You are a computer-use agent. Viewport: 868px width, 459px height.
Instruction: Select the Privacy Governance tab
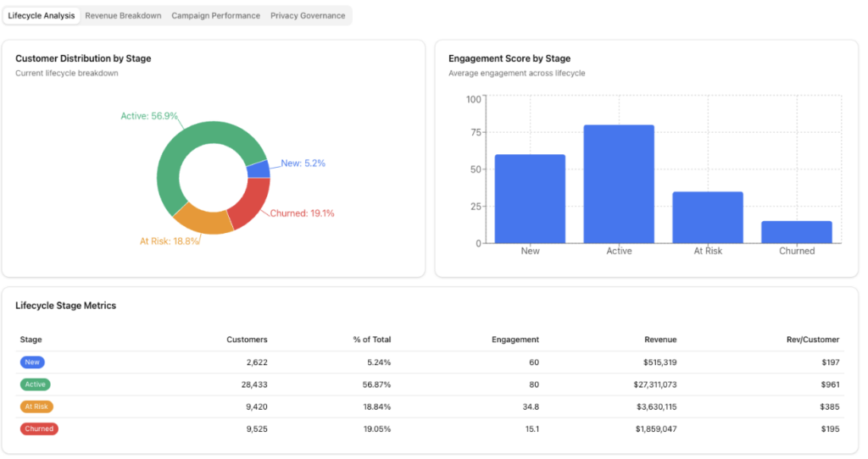(x=308, y=16)
